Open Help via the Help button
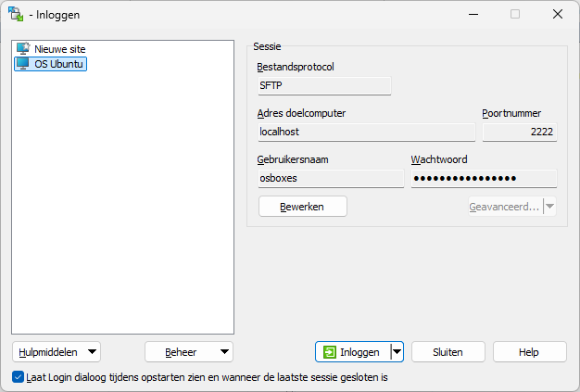The height and width of the screenshot is (392, 580). (x=529, y=352)
